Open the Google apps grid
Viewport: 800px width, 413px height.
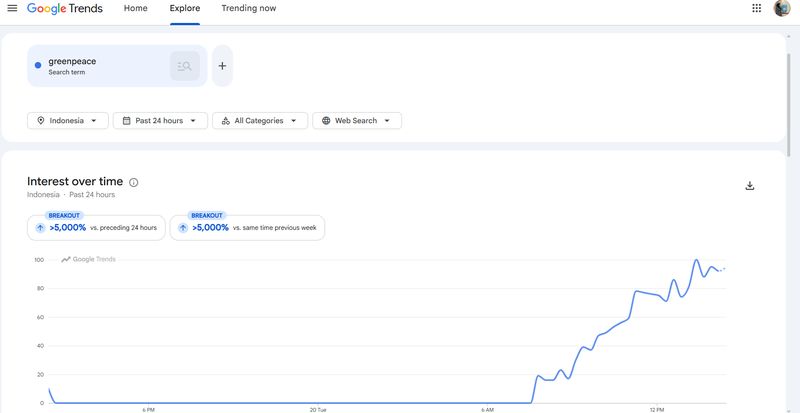pyautogui.click(x=757, y=8)
